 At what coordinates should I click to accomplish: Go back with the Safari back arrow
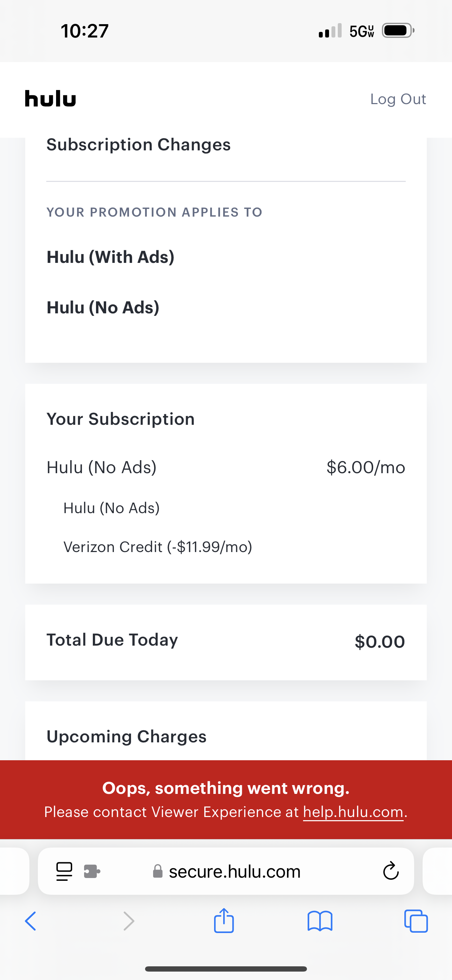click(30, 921)
